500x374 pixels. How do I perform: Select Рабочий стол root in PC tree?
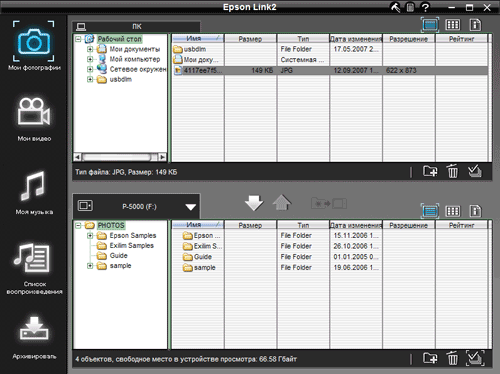coord(119,39)
